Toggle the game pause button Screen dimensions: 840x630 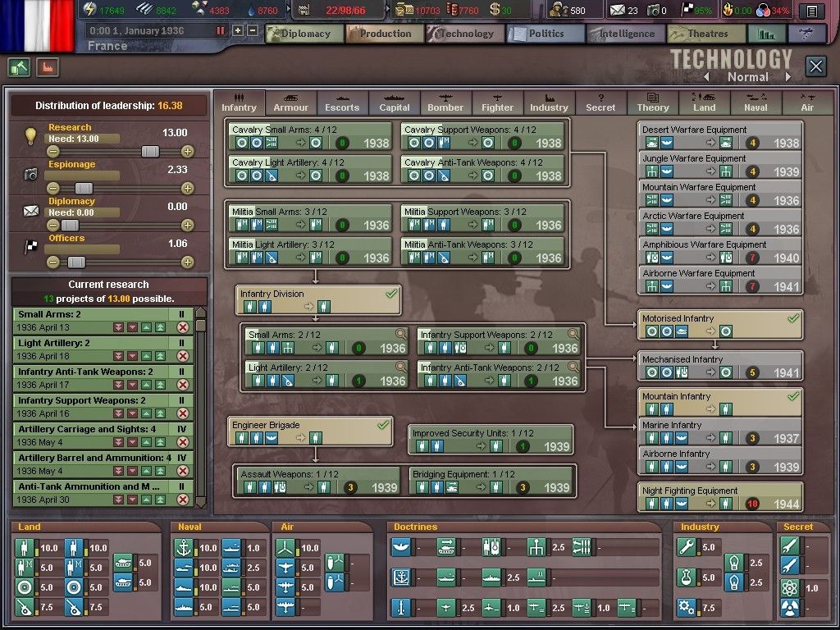pos(220,30)
